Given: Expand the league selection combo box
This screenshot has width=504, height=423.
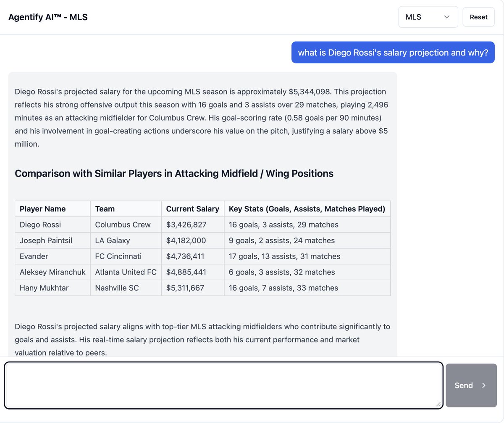Looking at the screenshot, I should pyautogui.click(x=428, y=17).
